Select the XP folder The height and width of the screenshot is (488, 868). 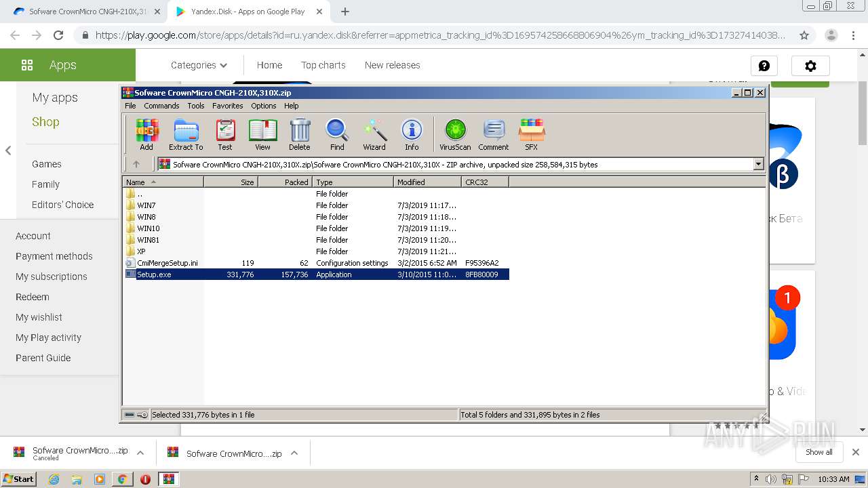316,251
